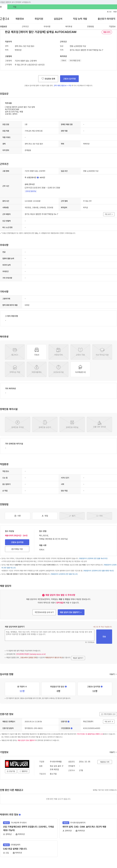Expand 지도 보기 for 화성고용센터

pos(109,721)
